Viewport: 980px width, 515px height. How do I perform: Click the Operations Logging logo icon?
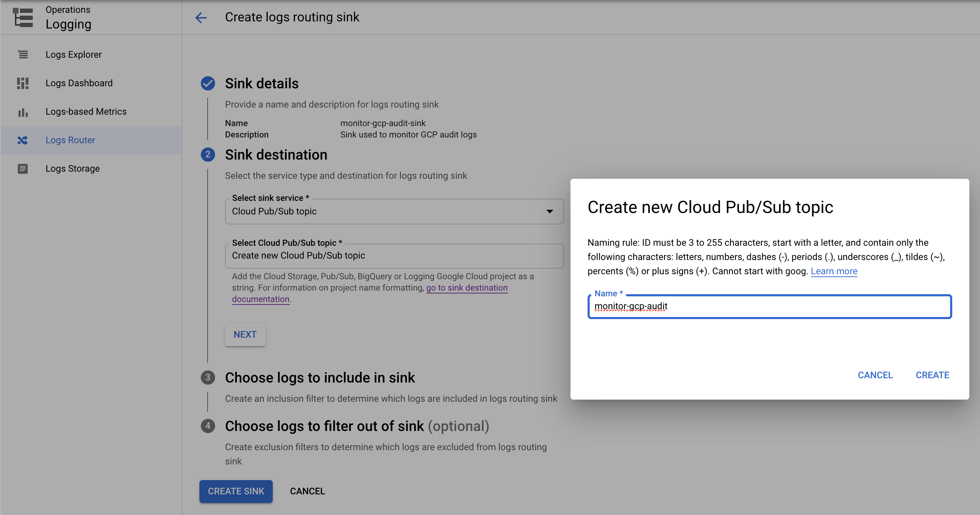pyautogui.click(x=23, y=17)
